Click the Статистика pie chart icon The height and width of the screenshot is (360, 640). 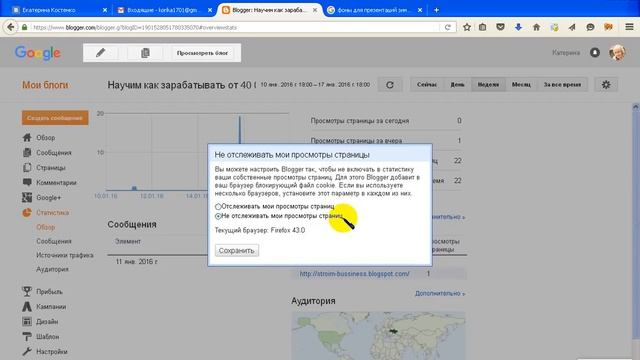tap(27, 213)
